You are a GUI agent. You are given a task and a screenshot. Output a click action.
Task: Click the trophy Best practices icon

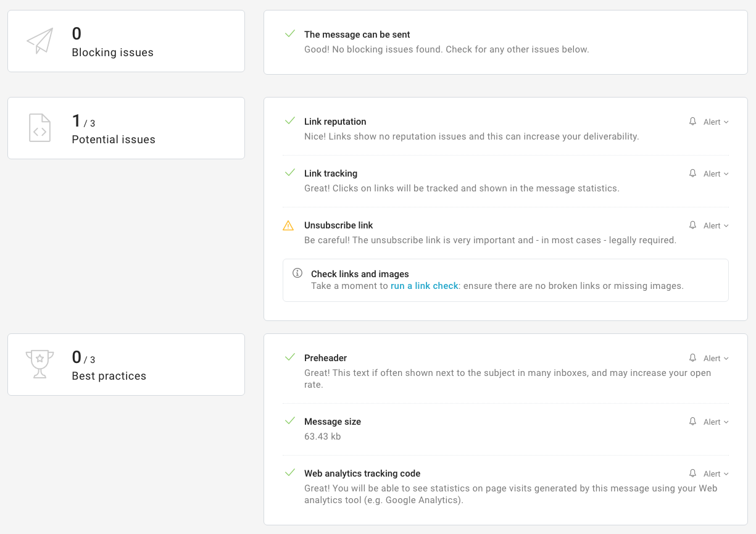(x=39, y=364)
